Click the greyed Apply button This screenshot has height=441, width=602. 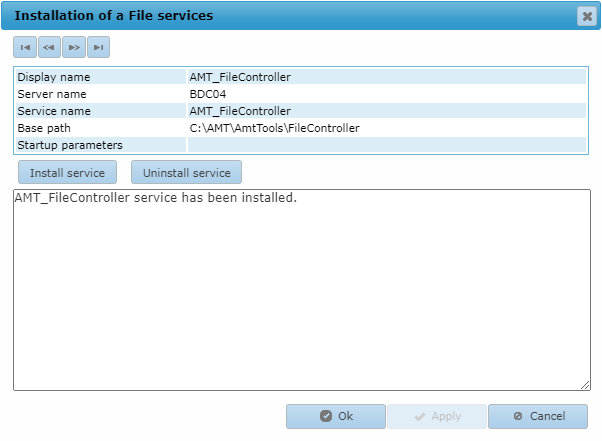coord(437,416)
